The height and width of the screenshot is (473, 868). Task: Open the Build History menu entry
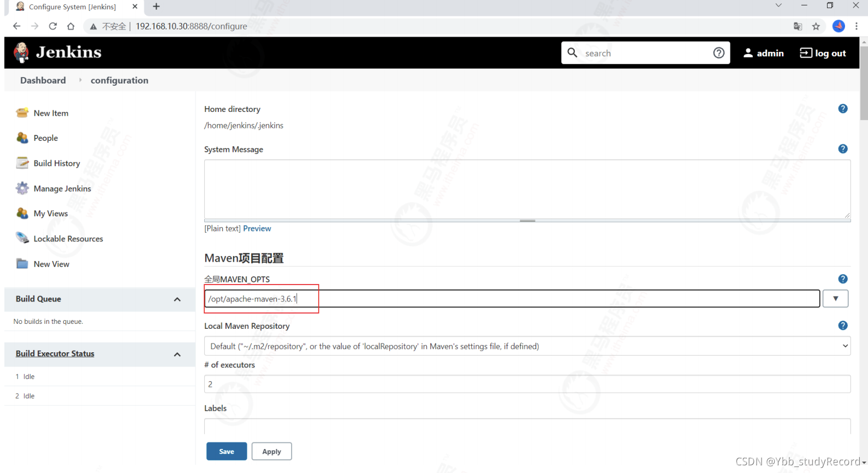tap(57, 163)
